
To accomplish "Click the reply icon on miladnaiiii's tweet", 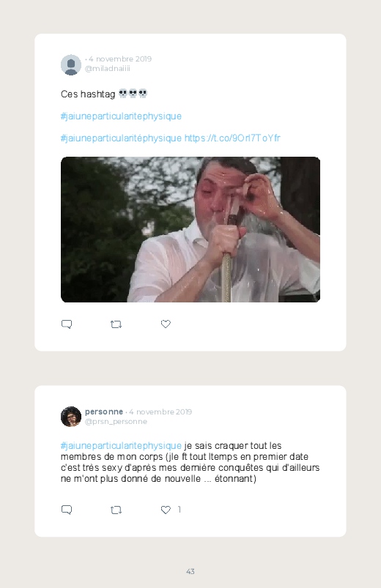I will tap(67, 324).
